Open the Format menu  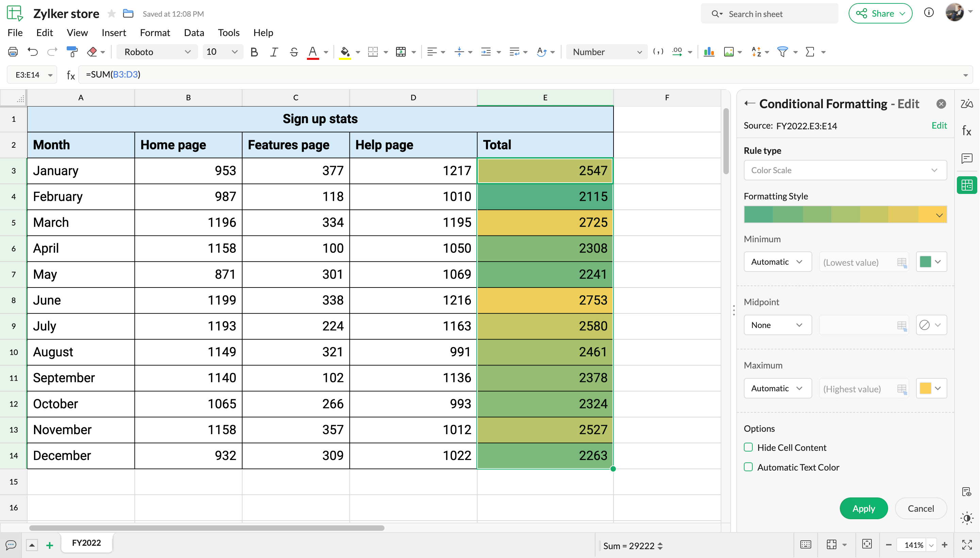click(x=155, y=33)
